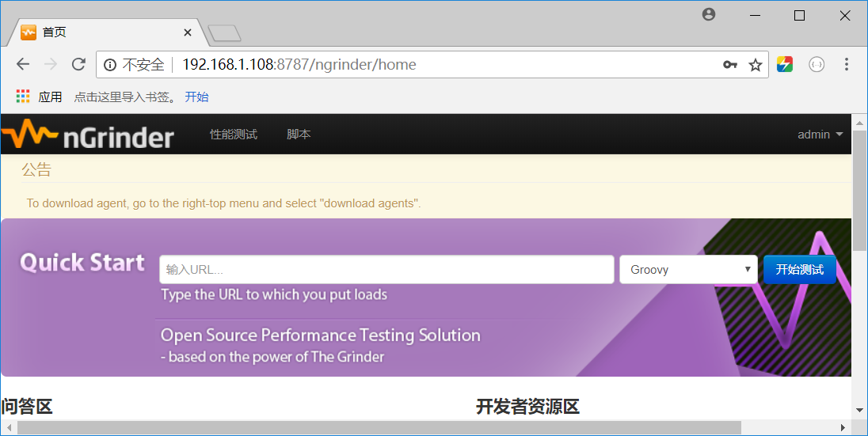Click the 'To download agent' announcement text

[223, 203]
